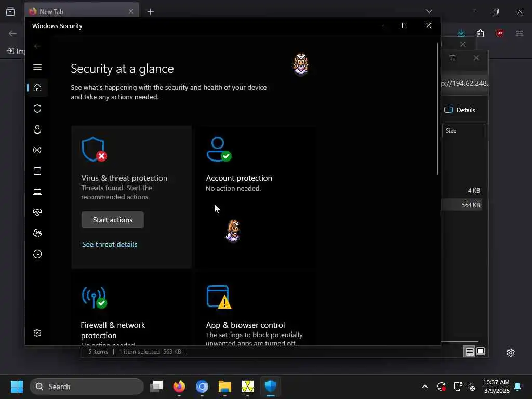Show hidden system tray icons chevron
The image size is (532, 399).
point(425,387)
